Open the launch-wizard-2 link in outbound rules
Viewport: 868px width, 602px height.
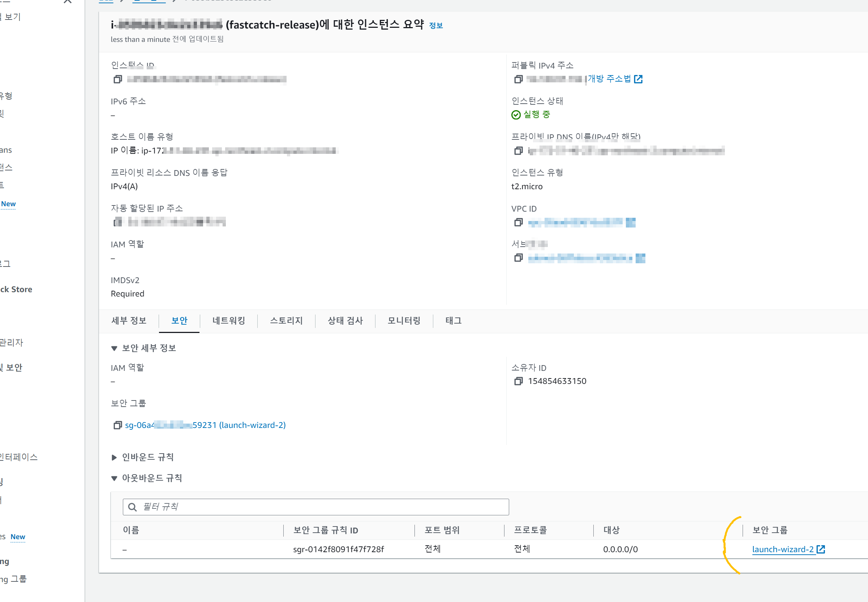click(x=783, y=550)
